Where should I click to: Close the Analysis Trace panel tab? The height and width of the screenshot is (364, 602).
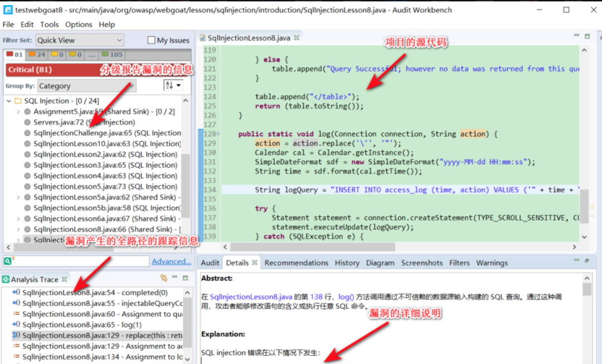[65, 279]
